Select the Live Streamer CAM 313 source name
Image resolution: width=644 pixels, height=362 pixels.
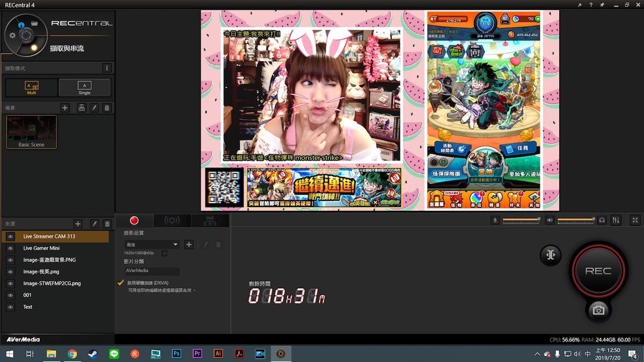(49, 236)
